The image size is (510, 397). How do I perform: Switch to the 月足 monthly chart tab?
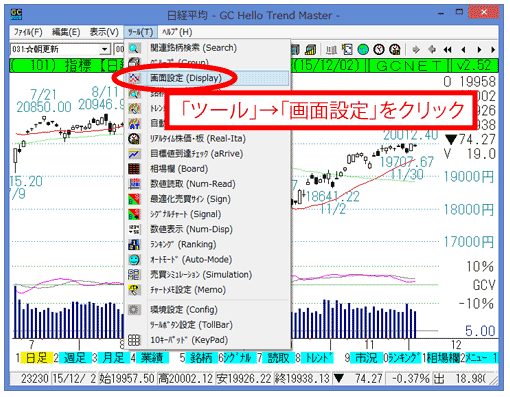point(113,358)
